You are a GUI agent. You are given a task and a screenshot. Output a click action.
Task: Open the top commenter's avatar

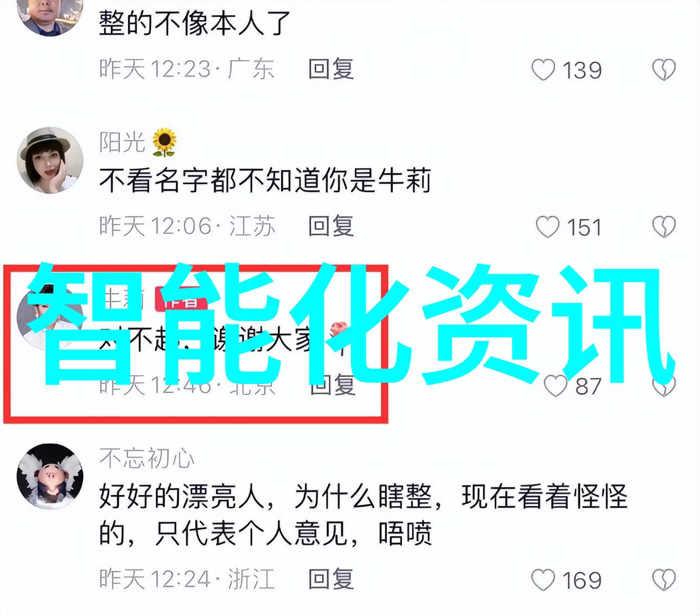50,14
